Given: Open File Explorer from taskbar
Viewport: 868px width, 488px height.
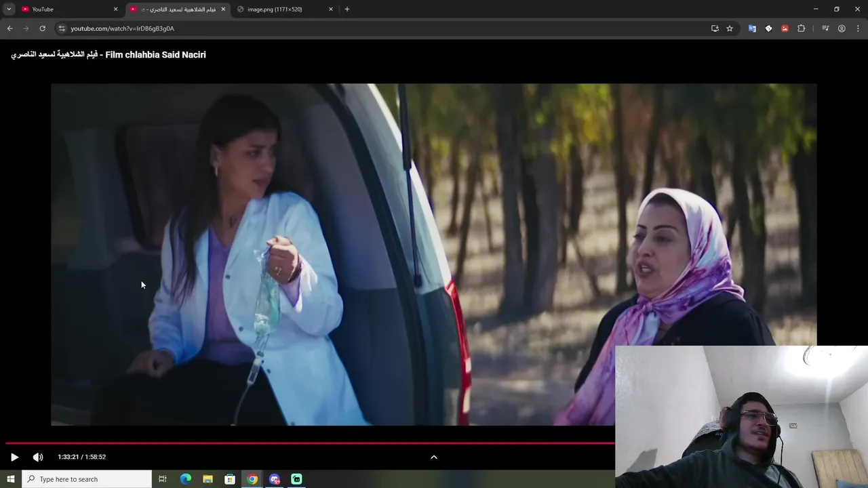Looking at the screenshot, I should (208, 479).
